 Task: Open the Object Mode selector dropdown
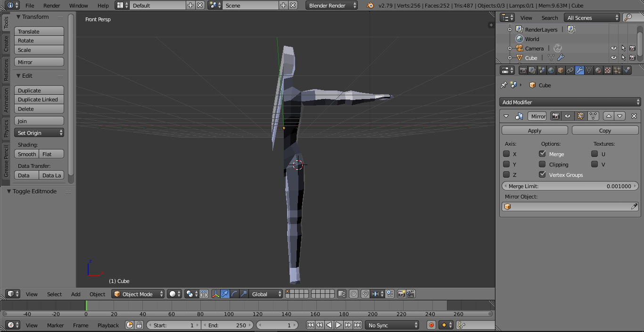tap(138, 294)
